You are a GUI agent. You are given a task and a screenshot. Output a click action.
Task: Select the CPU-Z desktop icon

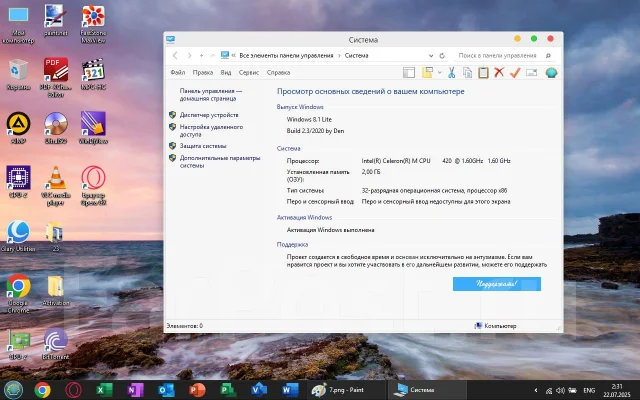18,182
